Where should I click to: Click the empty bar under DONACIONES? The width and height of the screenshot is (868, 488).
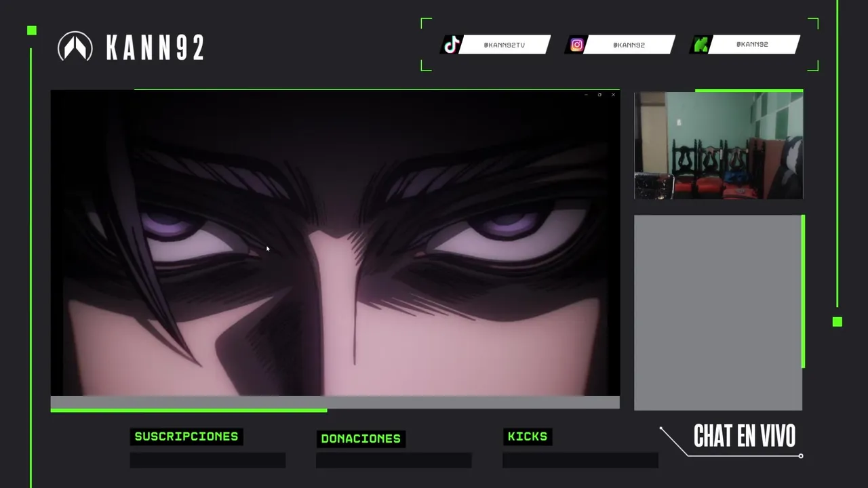(393, 460)
